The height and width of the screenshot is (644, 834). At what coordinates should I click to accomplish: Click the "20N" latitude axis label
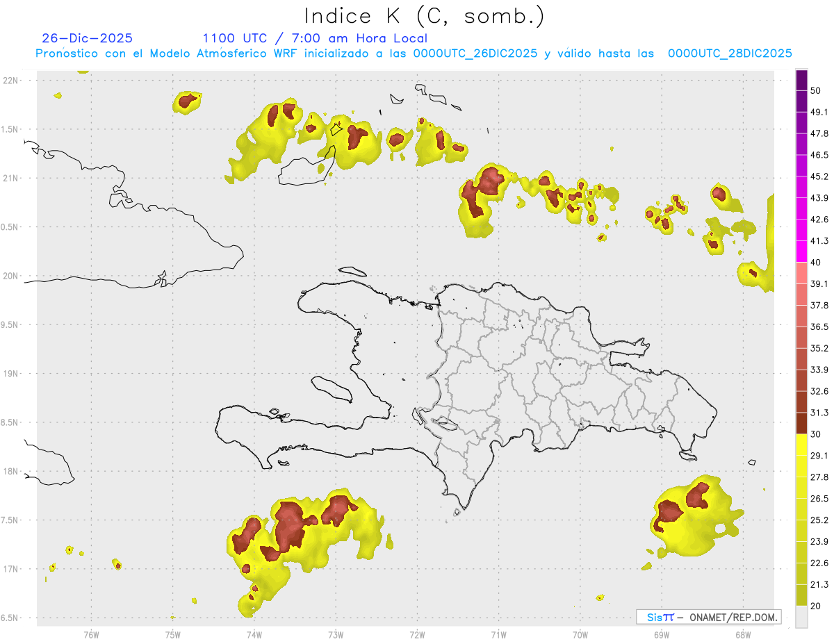click(x=10, y=276)
